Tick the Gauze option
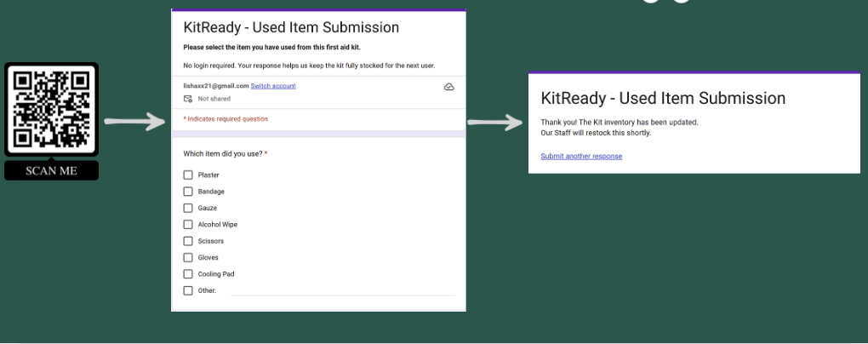The width and height of the screenshot is (868, 344). [x=188, y=209]
